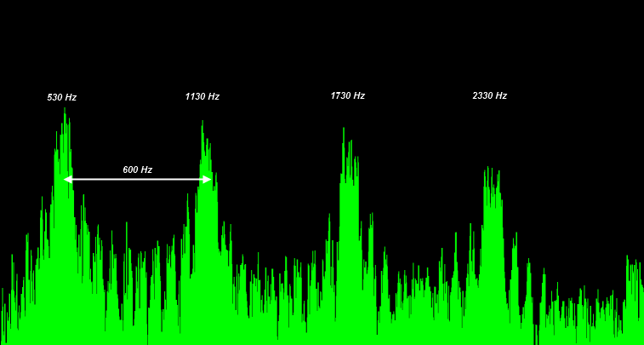This screenshot has width=644, height=345.
Task: Click the 530 Hz frequency label
Action: pos(61,97)
